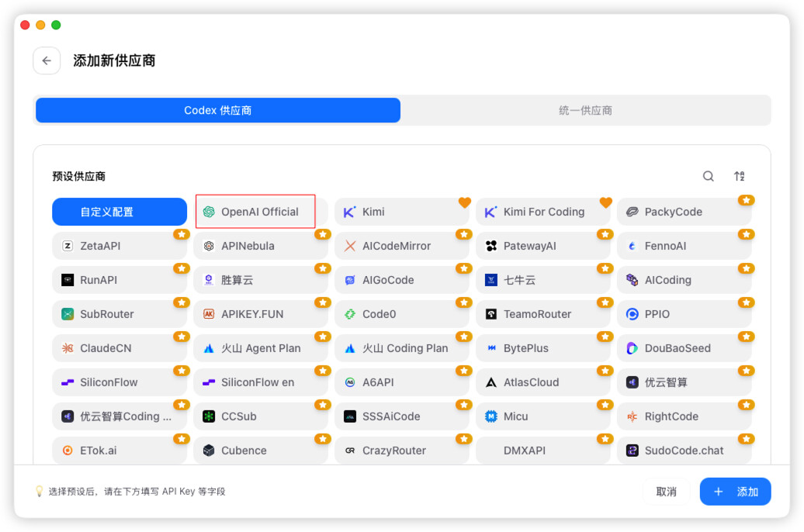The width and height of the screenshot is (804, 532).
Task: Click the A6API logo icon
Action: 350,382
